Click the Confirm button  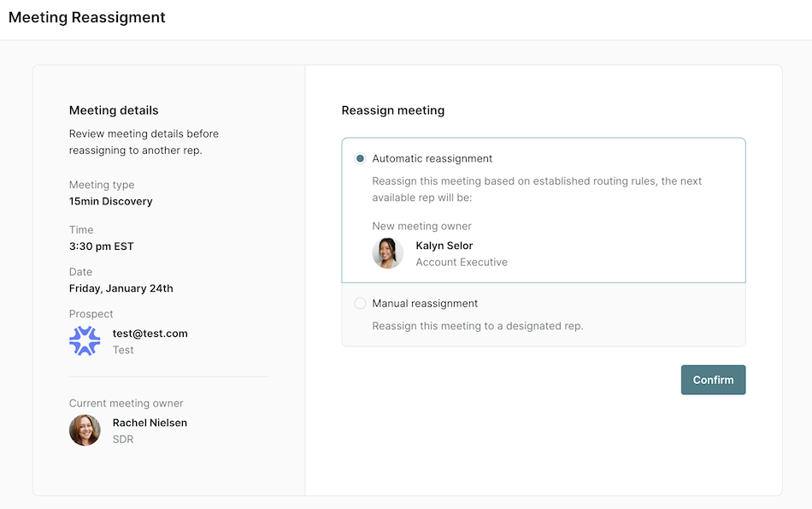pyautogui.click(x=713, y=380)
